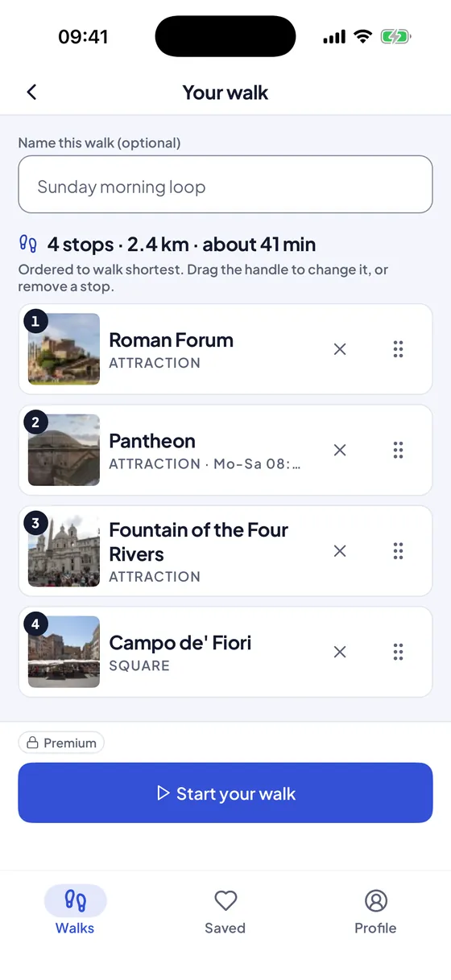View the Campo de' Fiori thumbnail
The height and width of the screenshot is (980, 451).
[x=64, y=652]
